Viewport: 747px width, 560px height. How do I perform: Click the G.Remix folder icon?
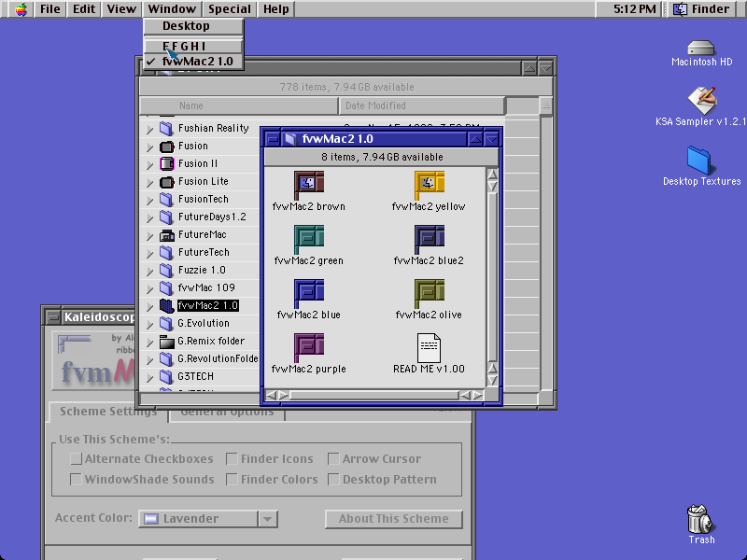click(167, 342)
